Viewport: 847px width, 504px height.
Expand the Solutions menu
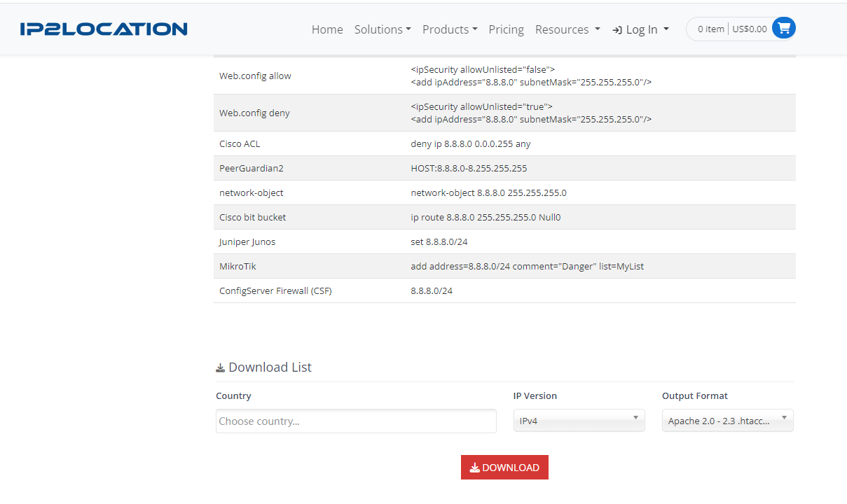click(383, 29)
